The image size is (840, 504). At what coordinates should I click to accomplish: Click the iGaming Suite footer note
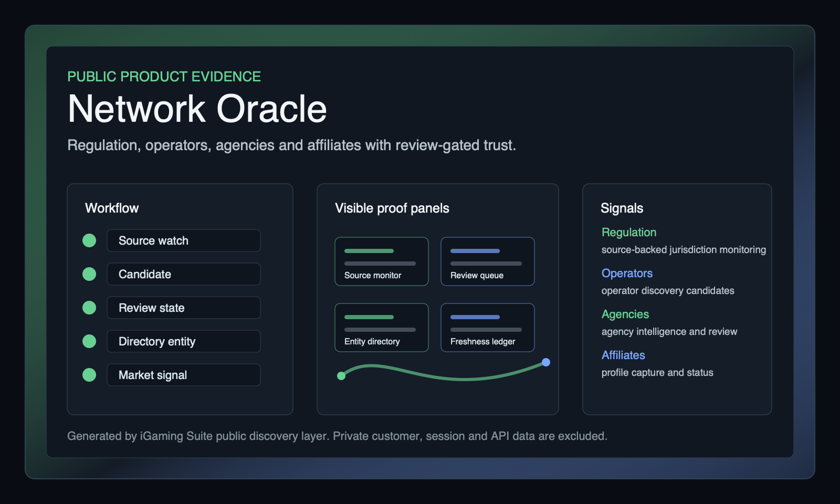click(x=337, y=436)
